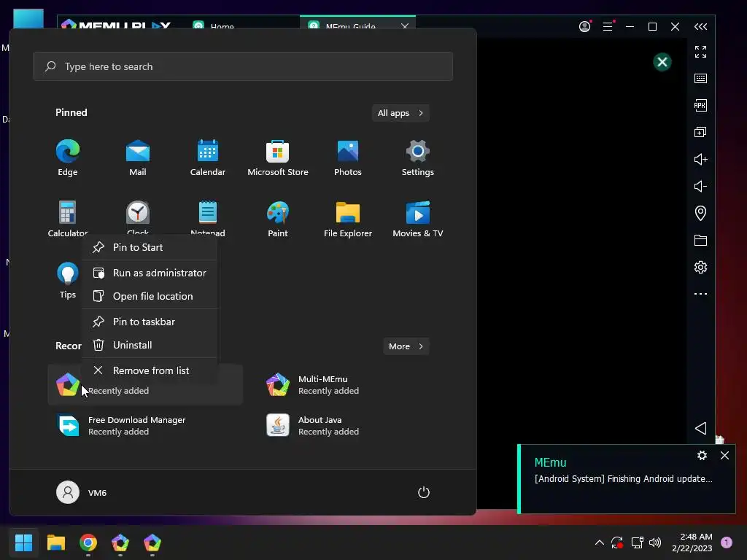The height and width of the screenshot is (560, 747).
Task: Collapse MEmu sidebar with triple chevron
Action: point(700,27)
